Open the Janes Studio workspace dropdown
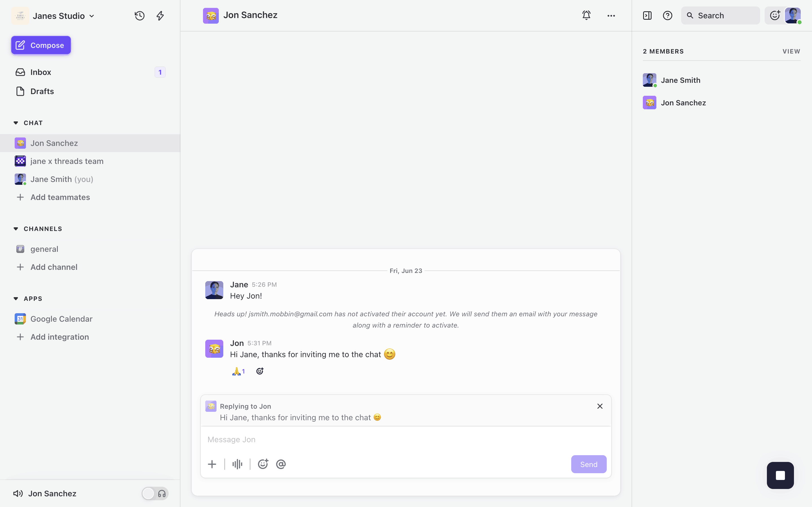 coord(64,16)
